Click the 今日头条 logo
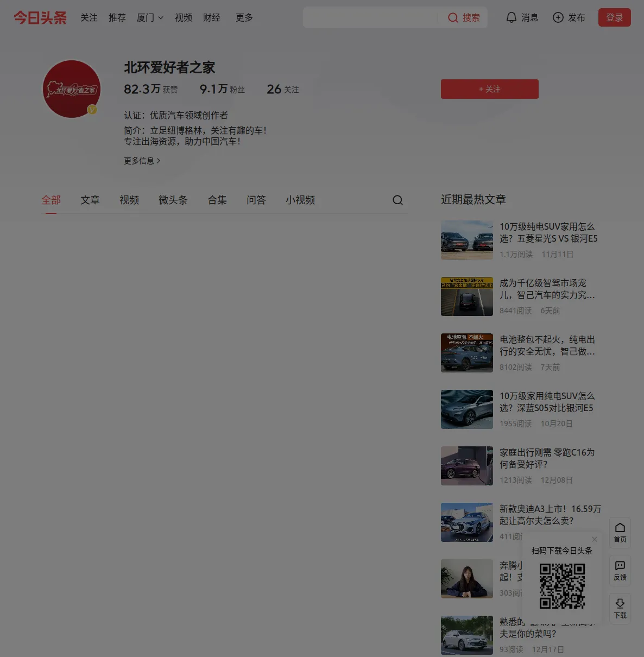 40,17
